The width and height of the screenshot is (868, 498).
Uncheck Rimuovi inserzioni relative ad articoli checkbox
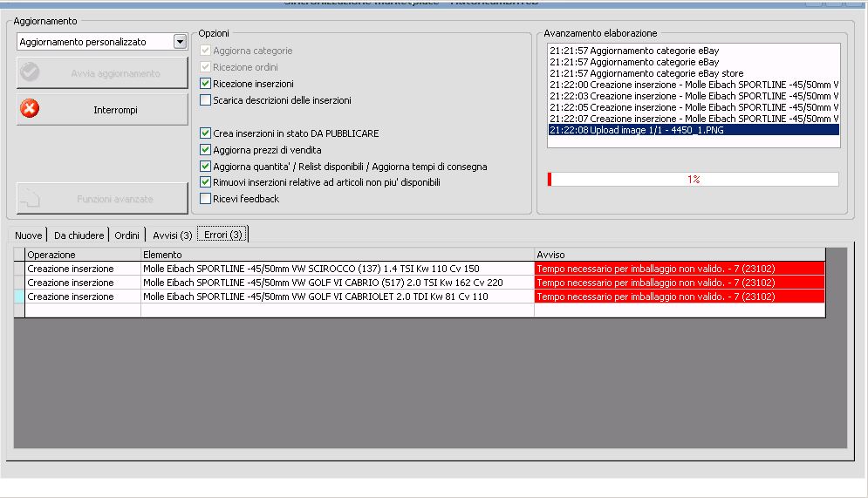tap(205, 182)
